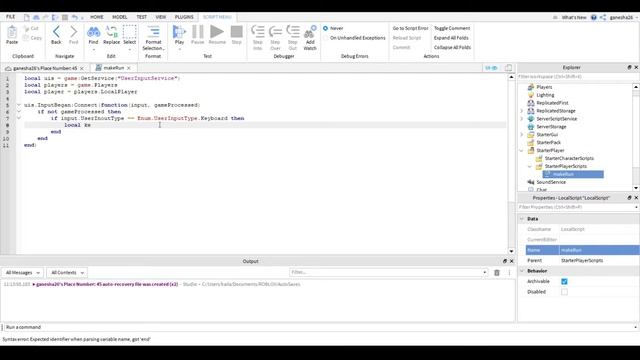
Task: Click the script editor scroll-down arrow
Action: (x=511, y=251)
